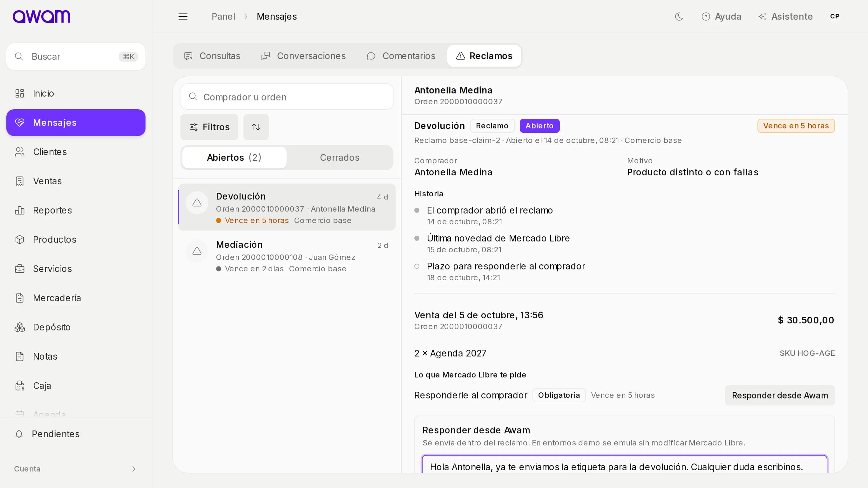Click the Obligatoria tag

(559, 395)
